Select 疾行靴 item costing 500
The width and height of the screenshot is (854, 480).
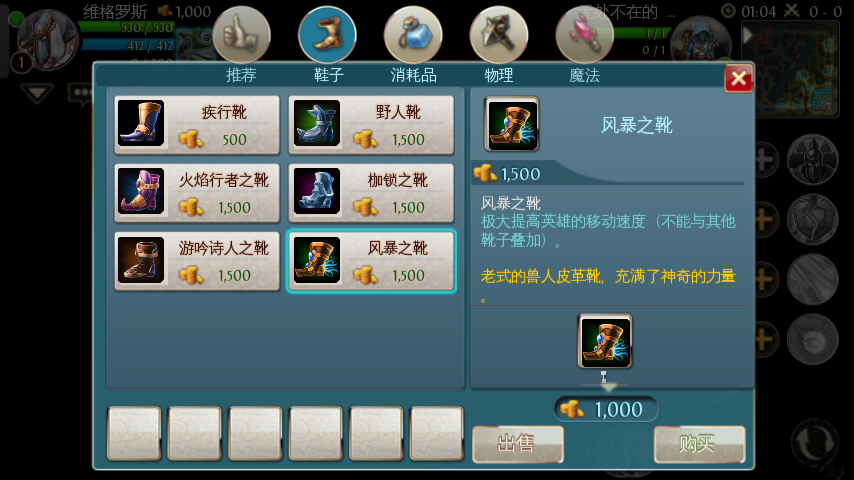point(197,125)
